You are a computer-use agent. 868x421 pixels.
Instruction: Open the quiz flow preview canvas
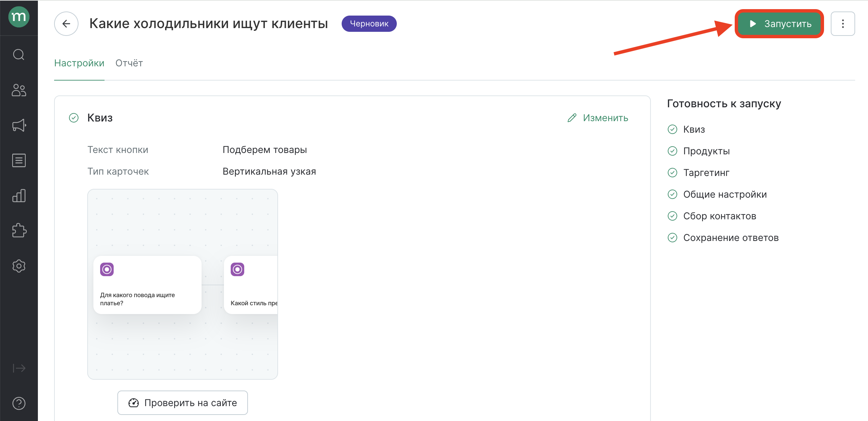click(x=183, y=284)
